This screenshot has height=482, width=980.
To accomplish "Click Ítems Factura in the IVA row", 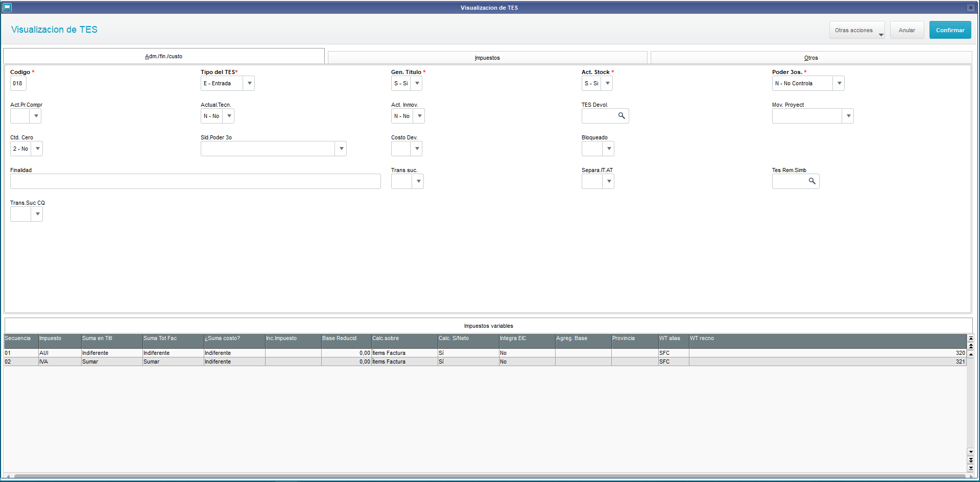I will [x=404, y=361].
